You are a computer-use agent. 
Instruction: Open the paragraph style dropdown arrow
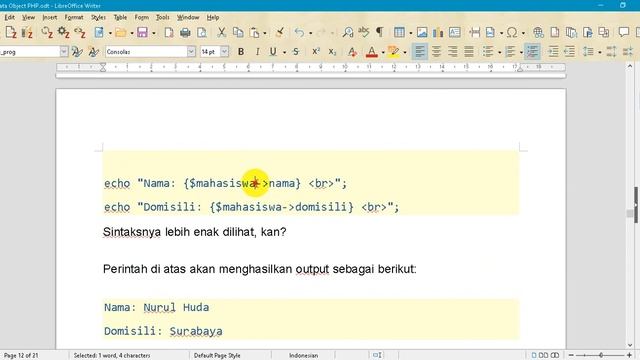pyautogui.click(x=64, y=52)
